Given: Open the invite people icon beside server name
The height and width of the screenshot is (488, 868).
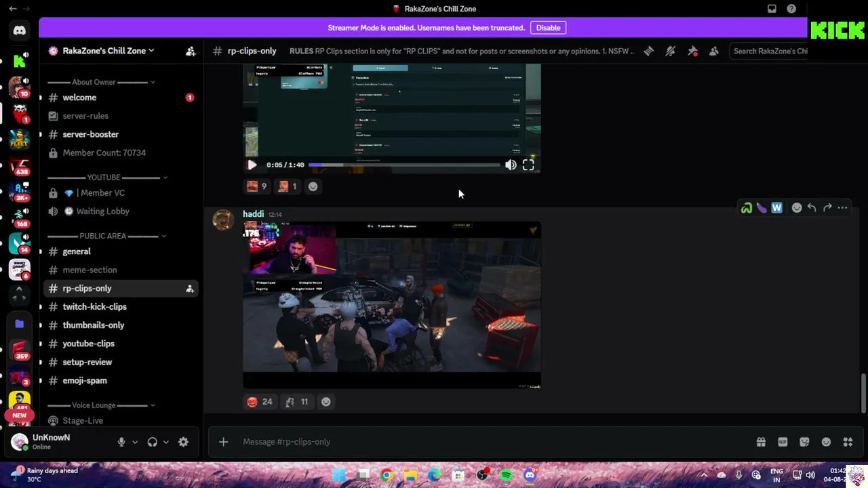Looking at the screenshot, I should pyautogui.click(x=191, y=51).
